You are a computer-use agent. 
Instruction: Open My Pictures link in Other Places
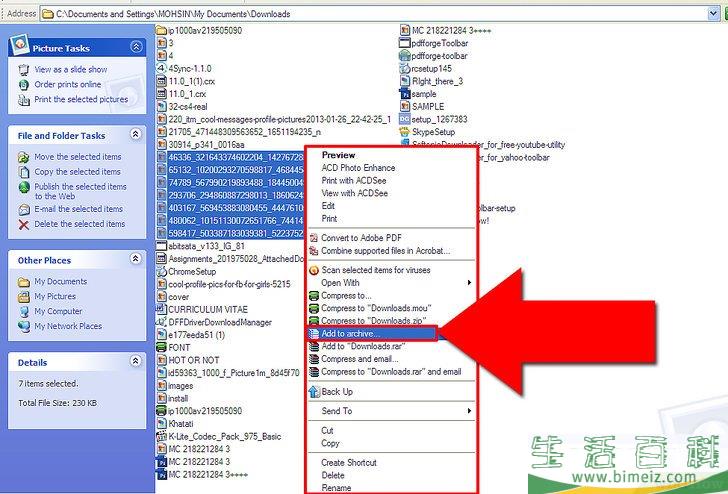[x=55, y=296]
